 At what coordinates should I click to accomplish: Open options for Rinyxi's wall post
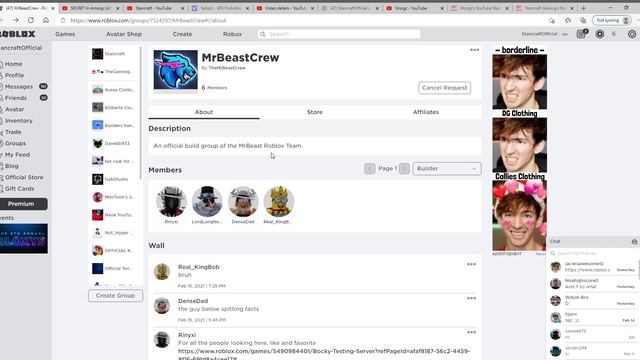(471, 332)
